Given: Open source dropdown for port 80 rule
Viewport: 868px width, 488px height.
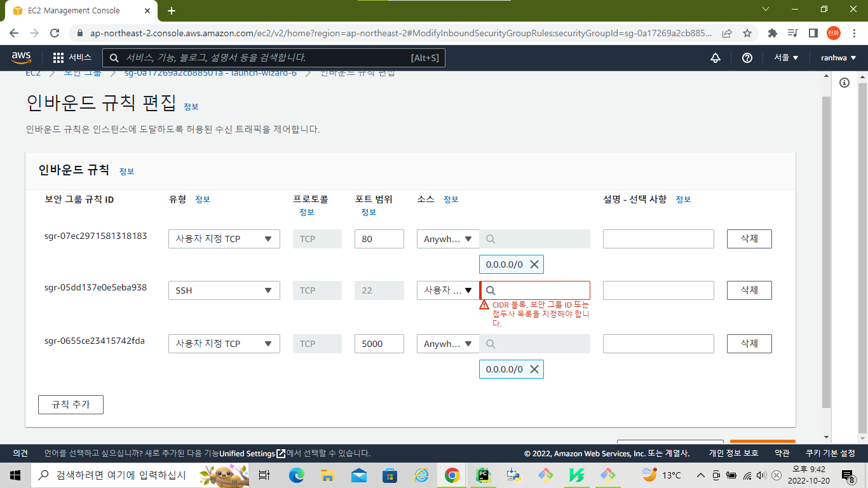Looking at the screenshot, I should (448, 239).
